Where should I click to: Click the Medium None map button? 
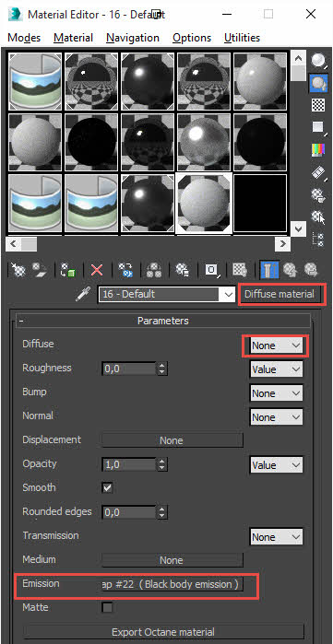click(x=172, y=560)
